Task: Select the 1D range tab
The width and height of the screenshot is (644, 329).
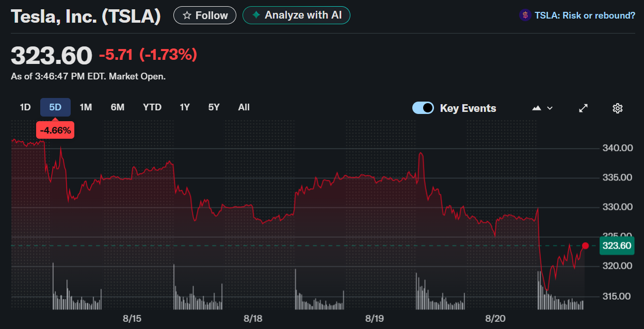Action: 25,107
